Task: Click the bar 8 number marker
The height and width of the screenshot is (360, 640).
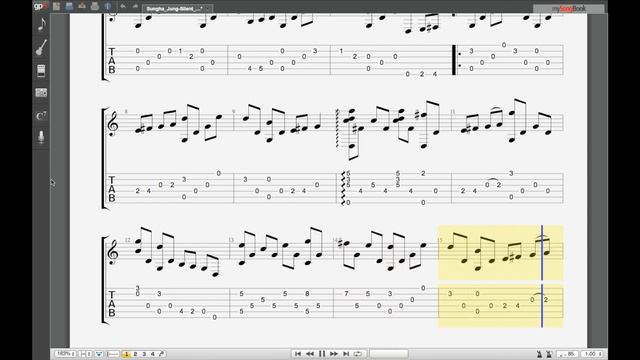Action: pyautogui.click(x=126, y=111)
